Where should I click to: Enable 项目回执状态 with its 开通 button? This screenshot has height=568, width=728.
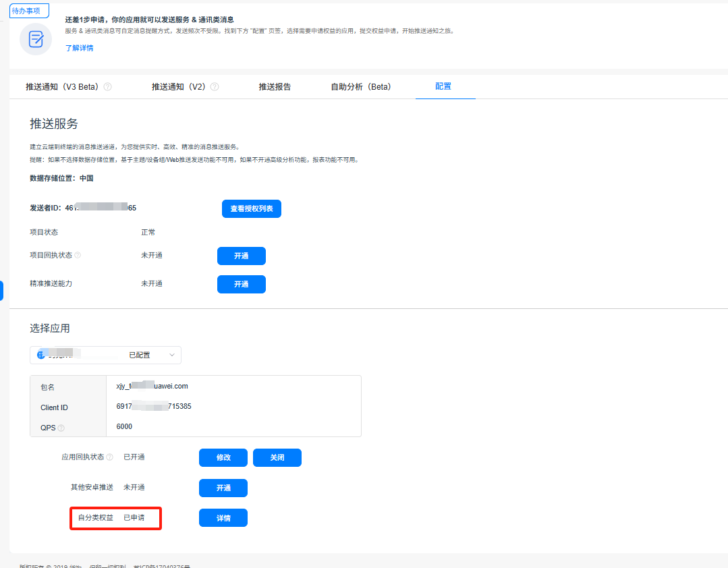pos(241,256)
